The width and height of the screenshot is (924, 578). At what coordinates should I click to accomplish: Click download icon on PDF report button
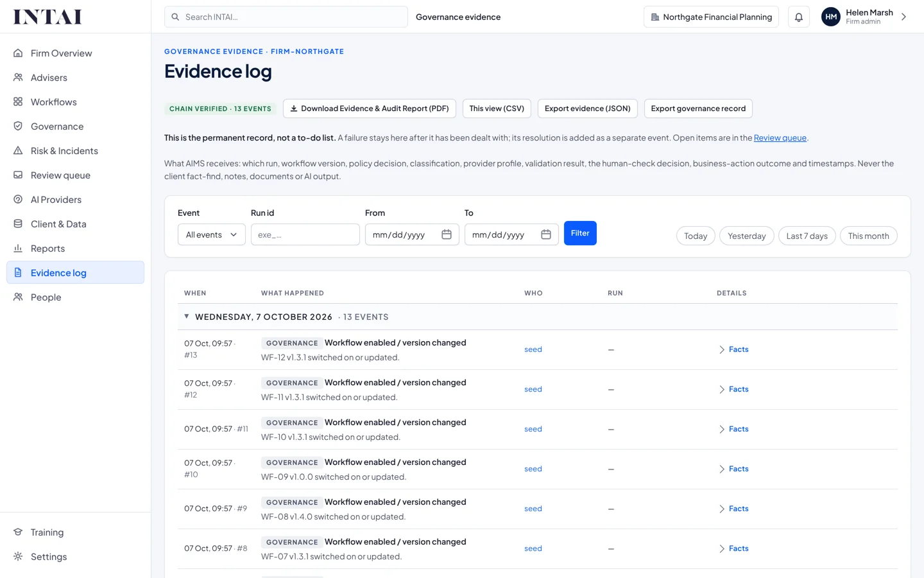(294, 109)
